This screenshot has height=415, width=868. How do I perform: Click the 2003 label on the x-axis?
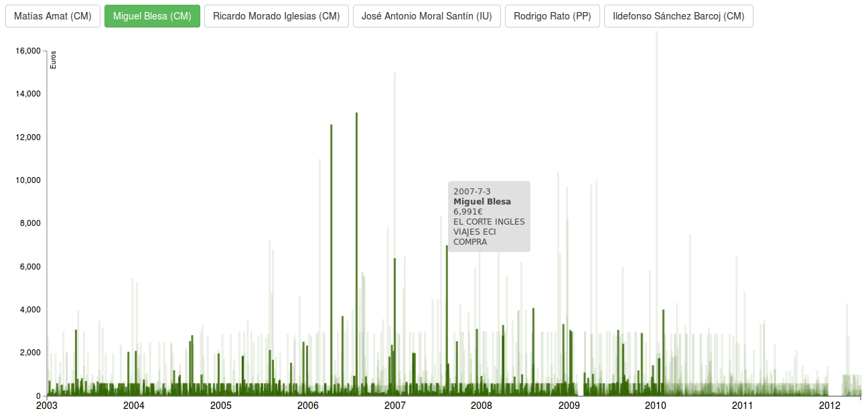tap(47, 406)
